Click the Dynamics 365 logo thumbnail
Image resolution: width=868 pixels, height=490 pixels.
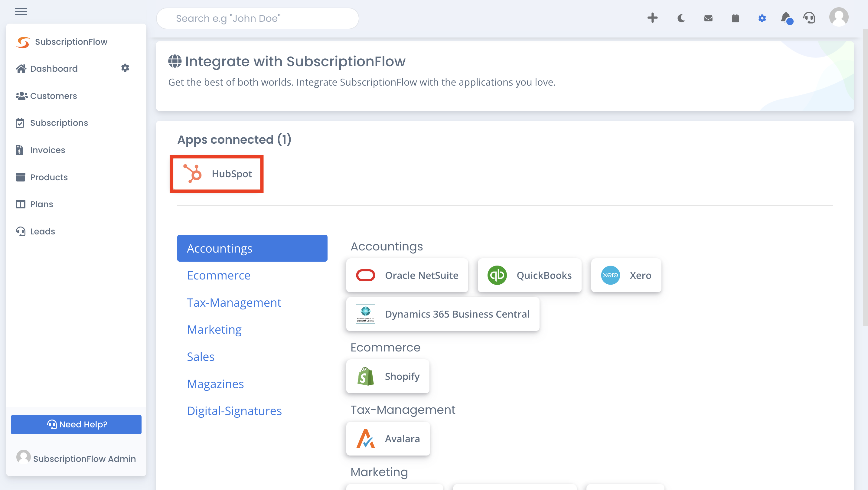(365, 314)
